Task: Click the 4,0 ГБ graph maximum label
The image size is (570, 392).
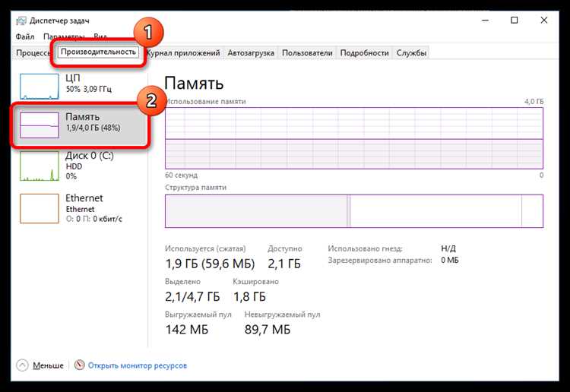Action: pos(534,102)
